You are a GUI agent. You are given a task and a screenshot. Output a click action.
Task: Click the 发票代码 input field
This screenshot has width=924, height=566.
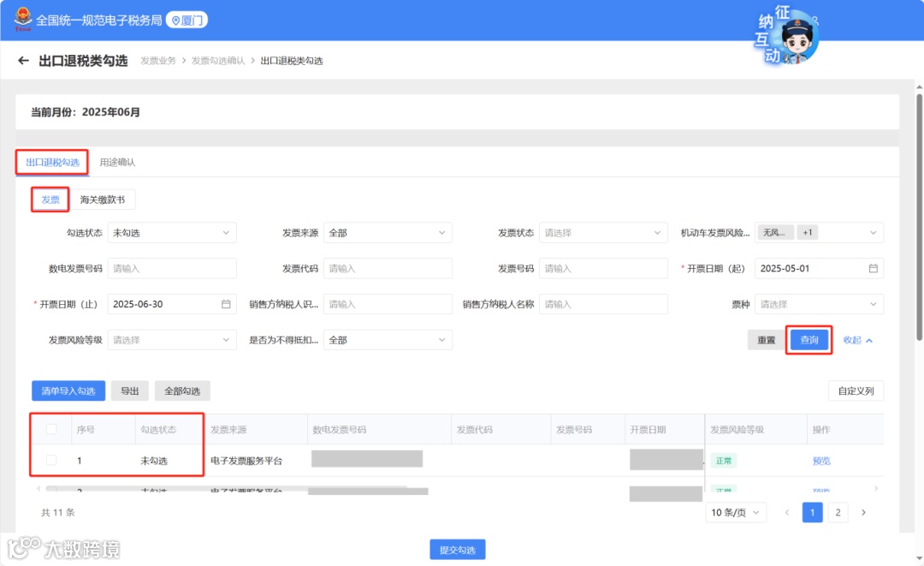[388, 268]
